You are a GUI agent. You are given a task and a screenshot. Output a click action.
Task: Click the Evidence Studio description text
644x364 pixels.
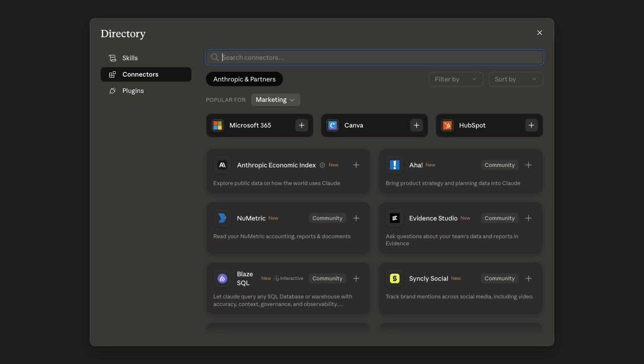452,240
